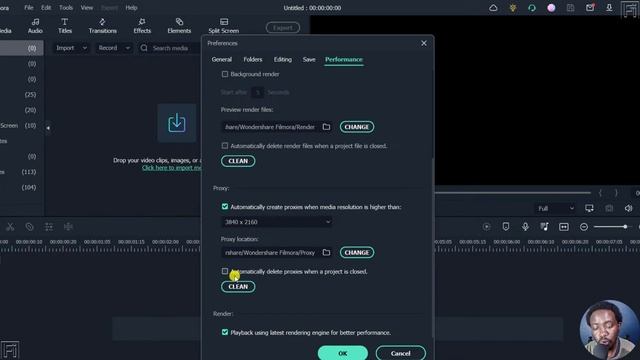Open the Edit menu
The width and height of the screenshot is (640, 360).
pos(46,8)
